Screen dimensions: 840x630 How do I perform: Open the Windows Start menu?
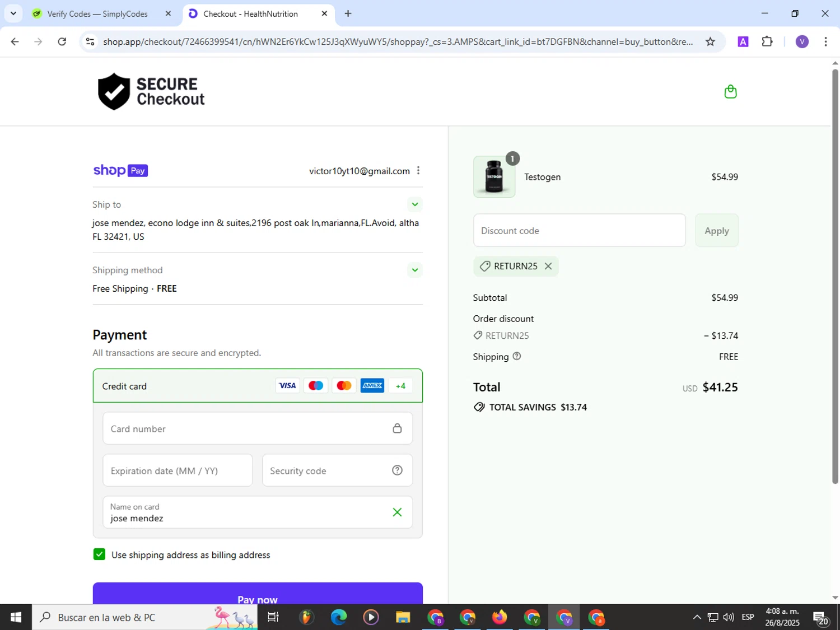click(16, 617)
